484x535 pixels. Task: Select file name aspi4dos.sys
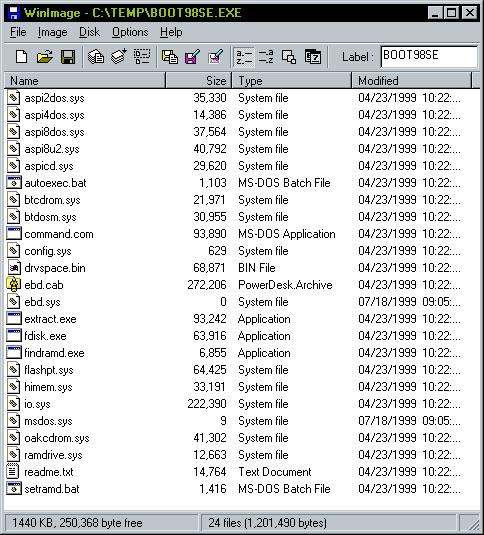click(54, 115)
